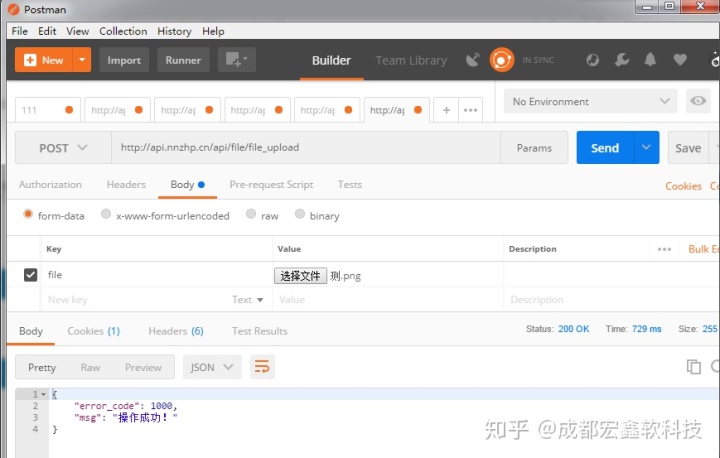This screenshot has height=458, width=720.
Task: Show the Test Results tab
Action: coord(259,331)
